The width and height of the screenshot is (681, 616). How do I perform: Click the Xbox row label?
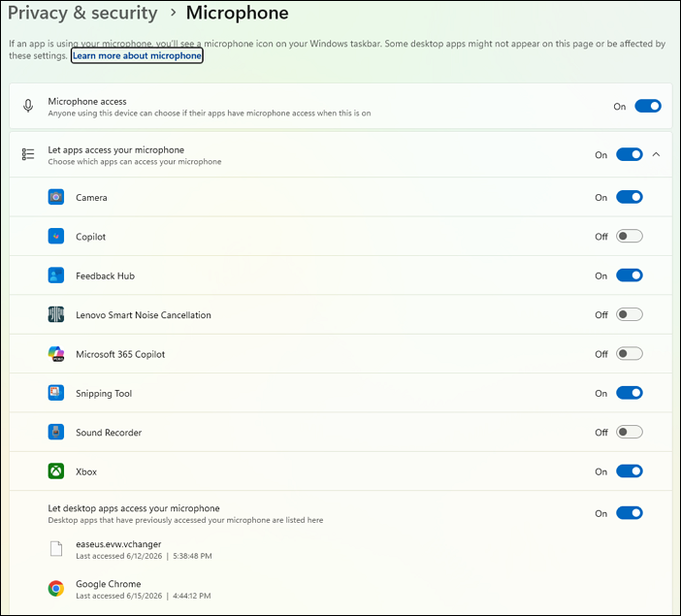click(x=86, y=471)
